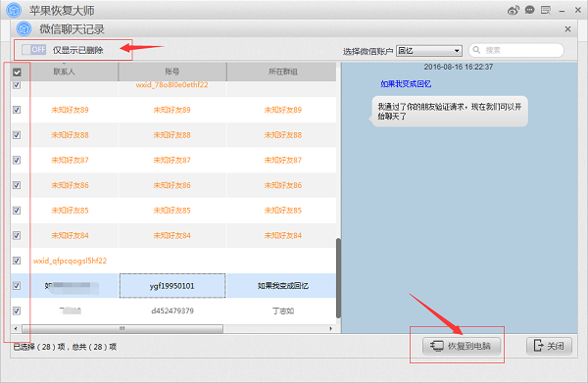588x383 pixels.
Task: Open the chat bubble feedback icon
Action: tap(529, 10)
